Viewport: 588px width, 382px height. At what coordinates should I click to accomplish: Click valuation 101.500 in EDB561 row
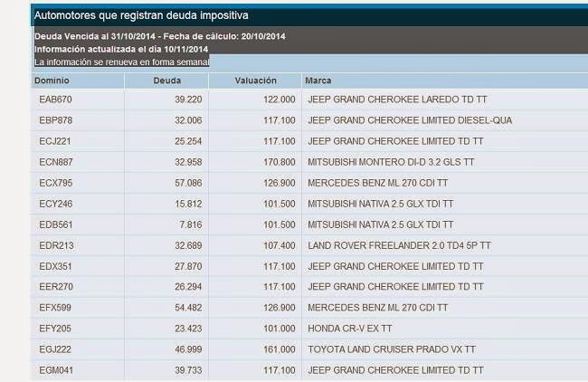pyautogui.click(x=279, y=224)
